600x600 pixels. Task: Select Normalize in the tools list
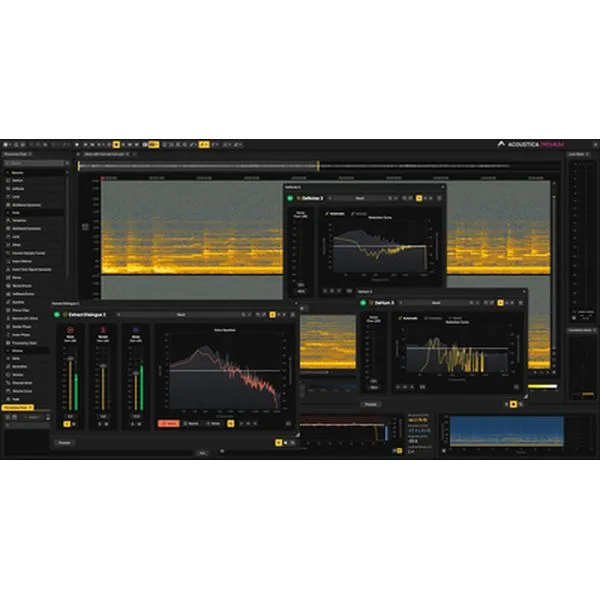(19, 366)
